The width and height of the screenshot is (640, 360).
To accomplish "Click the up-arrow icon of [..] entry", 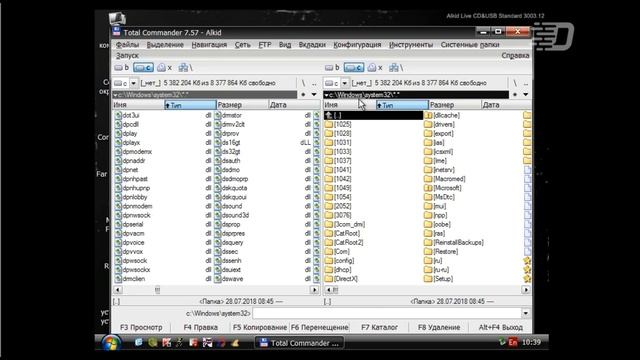I will pos(329,116).
